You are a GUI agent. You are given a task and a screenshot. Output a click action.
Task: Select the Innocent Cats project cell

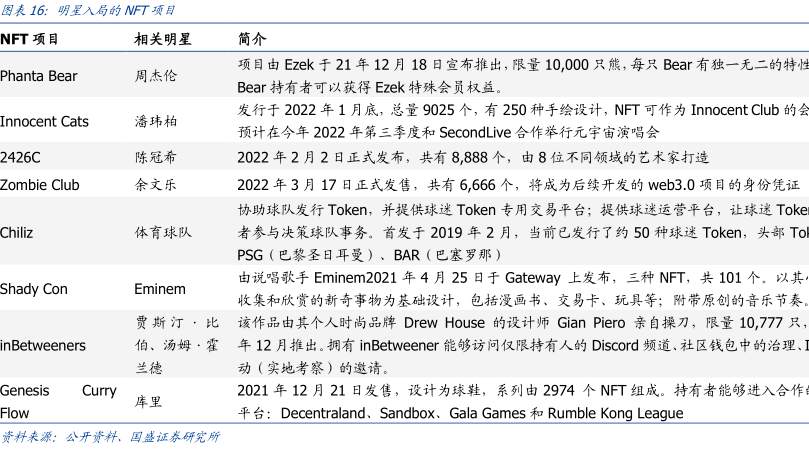44,121
